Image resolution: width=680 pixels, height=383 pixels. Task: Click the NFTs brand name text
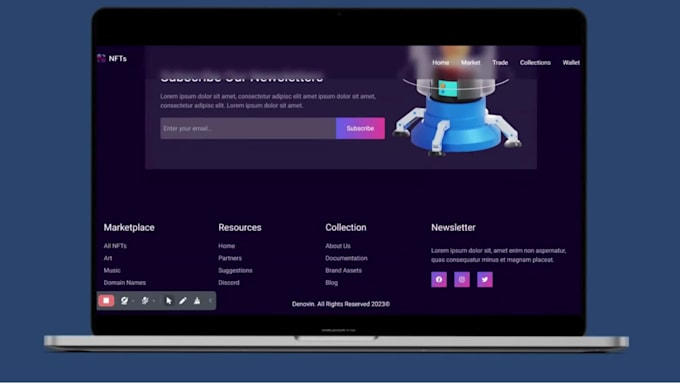click(x=118, y=59)
